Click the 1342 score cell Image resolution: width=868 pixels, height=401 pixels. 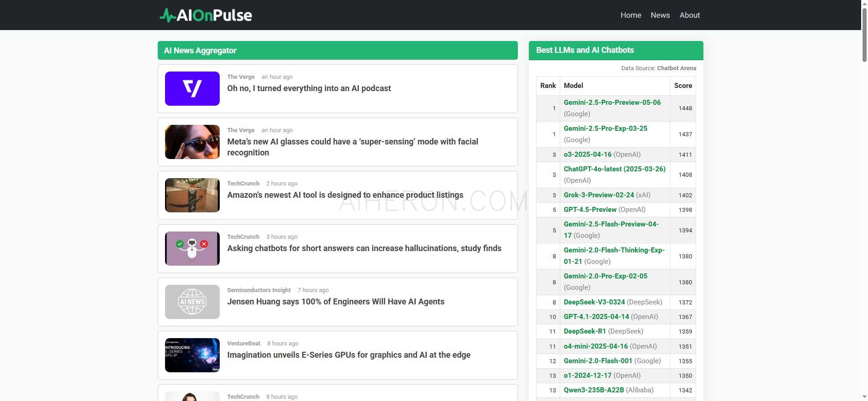click(683, 391)
